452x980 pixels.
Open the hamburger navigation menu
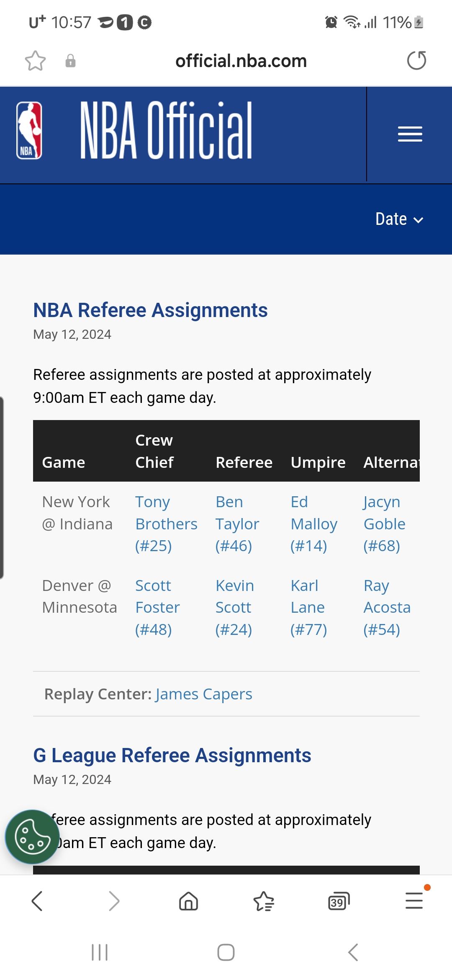pyautogui.click(x=410, y=134)
